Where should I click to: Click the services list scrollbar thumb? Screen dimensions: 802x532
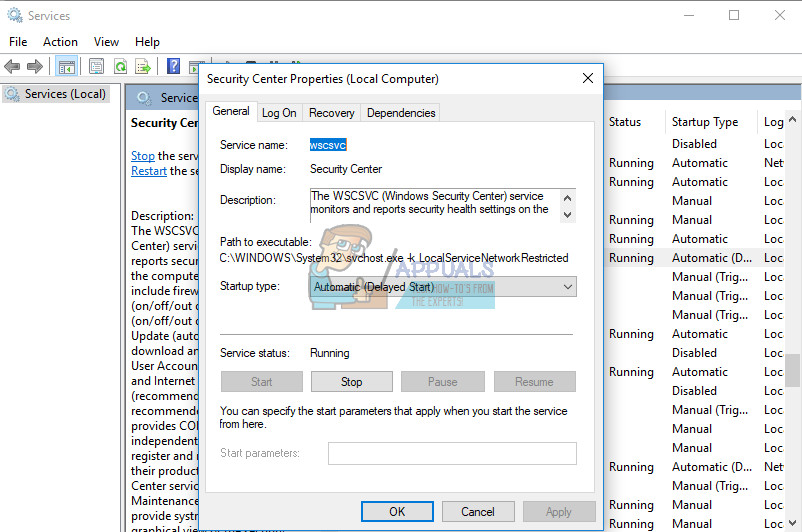(793, 370)
